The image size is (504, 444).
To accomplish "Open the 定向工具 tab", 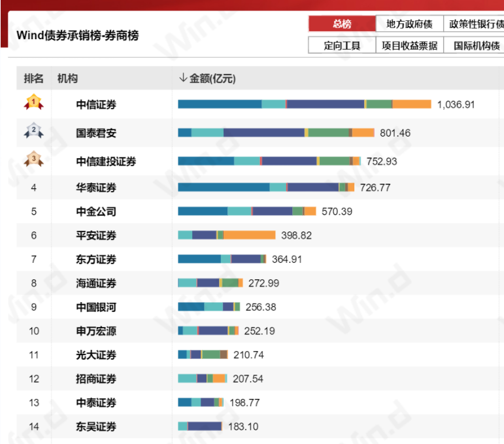I will (x=342, y=45).
